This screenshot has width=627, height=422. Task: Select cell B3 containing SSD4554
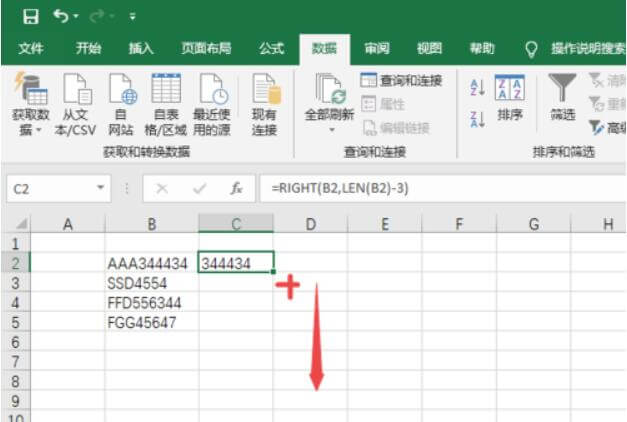coord(151,283)
